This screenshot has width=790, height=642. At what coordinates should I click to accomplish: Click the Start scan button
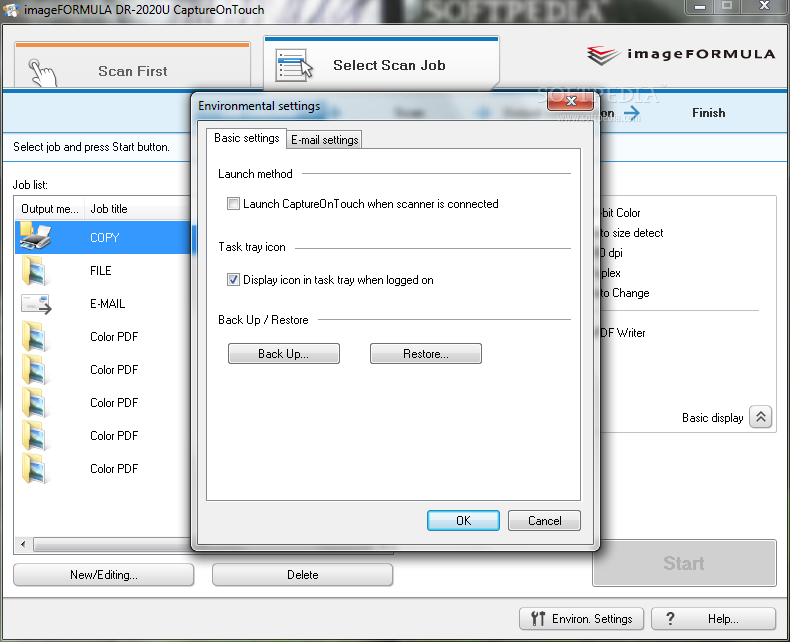pos(684,563)
